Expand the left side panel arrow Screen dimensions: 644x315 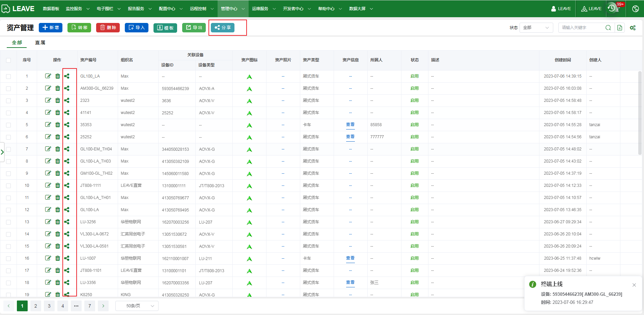(2, 152)
